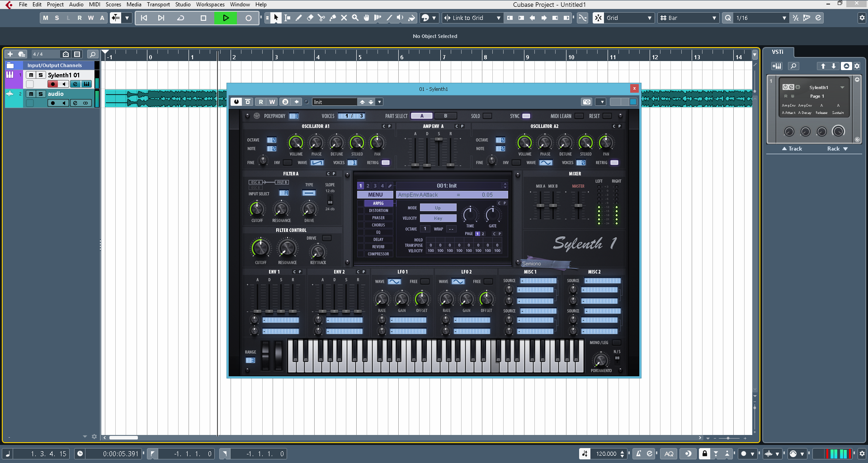Select Part B in PART SELECT
The width and height of the screenshot is (868, 463).
pos(445,116)
